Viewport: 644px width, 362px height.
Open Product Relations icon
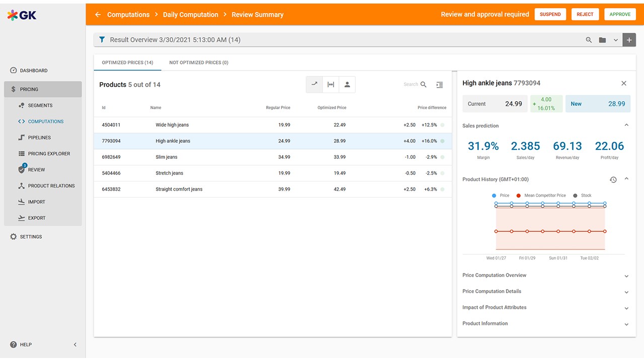(x=21, y=186)
